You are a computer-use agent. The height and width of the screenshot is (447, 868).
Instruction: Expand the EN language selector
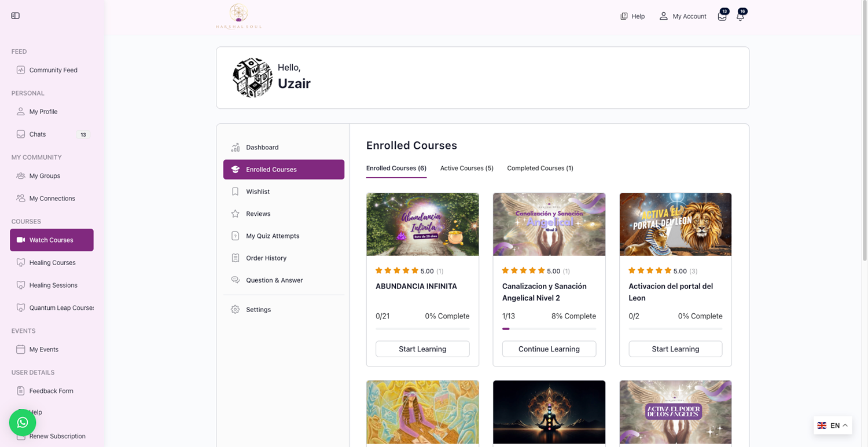(x=833, y=425)
